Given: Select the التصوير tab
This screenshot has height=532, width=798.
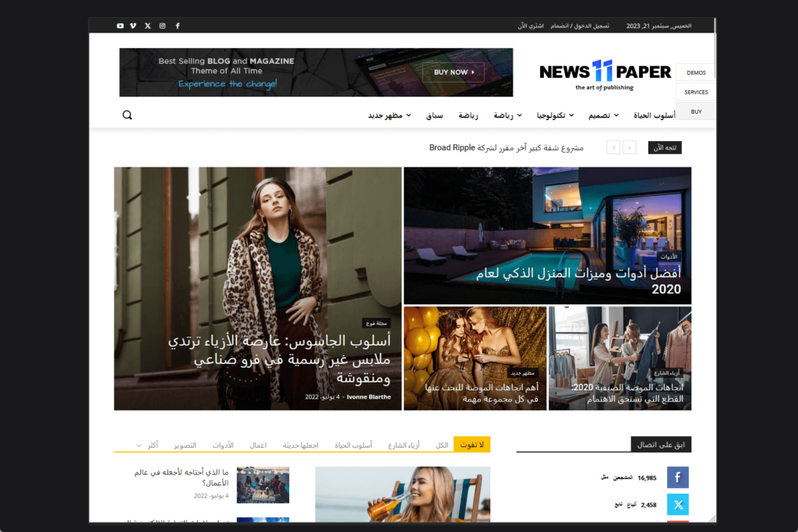Looking at the screenshot, I should (x=185, y=445).
